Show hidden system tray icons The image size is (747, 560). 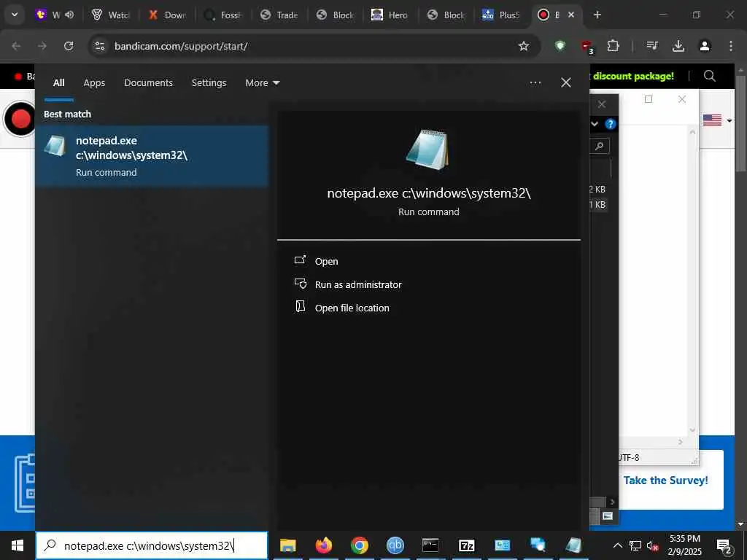coord(617,545)
